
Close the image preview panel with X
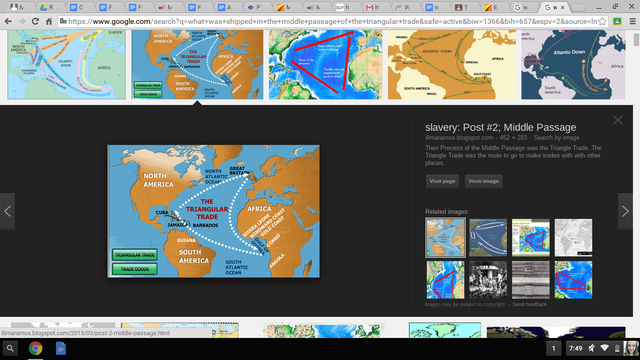point(618,120)
